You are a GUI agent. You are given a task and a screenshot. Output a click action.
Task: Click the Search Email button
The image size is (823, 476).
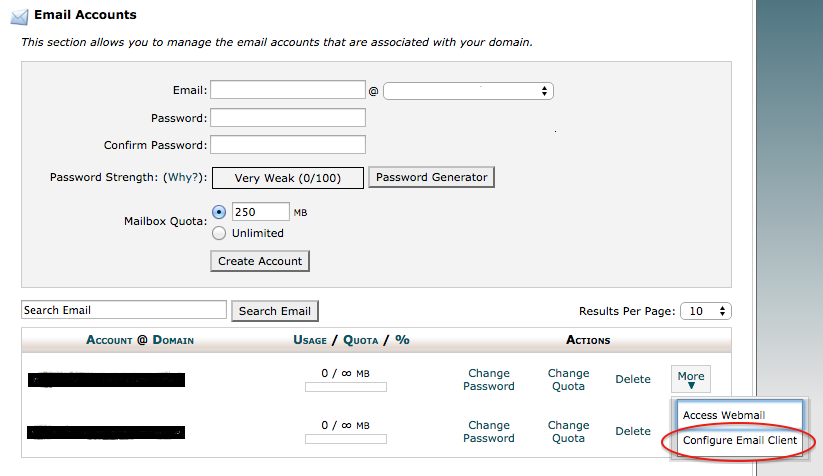tap(275, 311)
